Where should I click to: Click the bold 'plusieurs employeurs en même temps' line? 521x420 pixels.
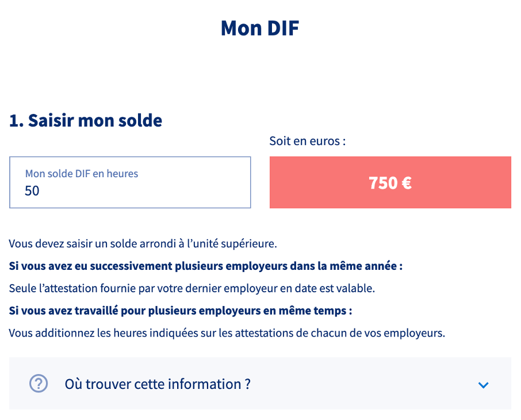(x=181, y=311)
